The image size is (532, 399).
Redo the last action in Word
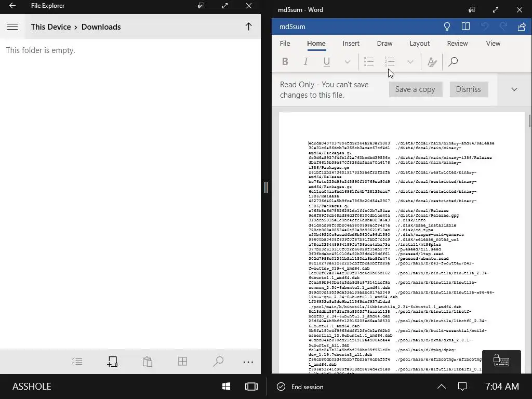pos(503,26)
